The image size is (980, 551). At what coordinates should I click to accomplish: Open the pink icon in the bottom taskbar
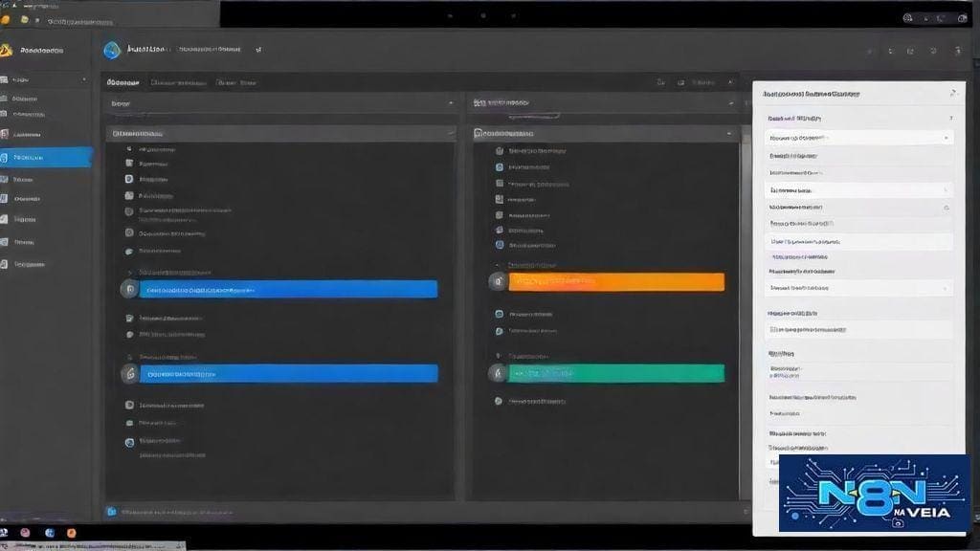pos(25,533)
